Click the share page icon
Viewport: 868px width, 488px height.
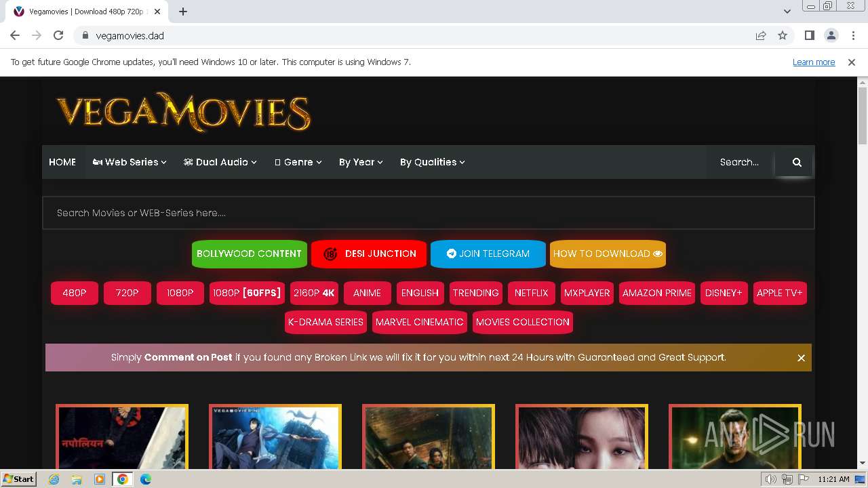point(761,36)
